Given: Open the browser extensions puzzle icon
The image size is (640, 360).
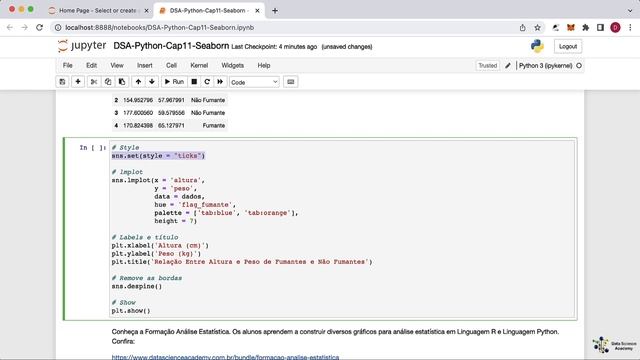Looking at the screenshot, I should [x=586, y=28].
